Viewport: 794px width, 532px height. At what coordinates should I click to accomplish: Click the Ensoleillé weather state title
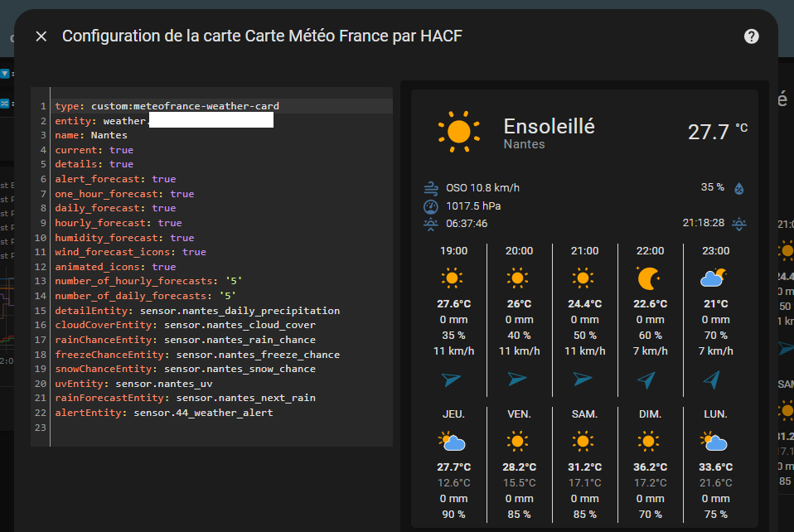point(549,127)
